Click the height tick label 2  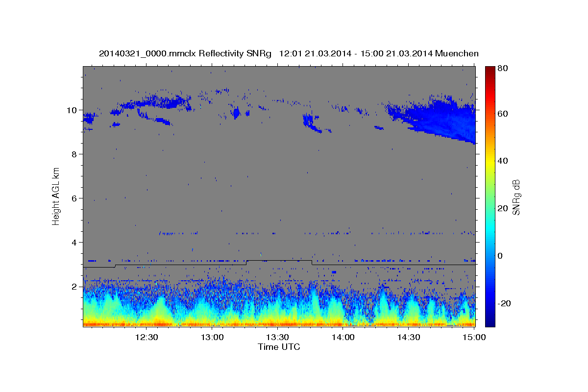(x=74, y=287)
